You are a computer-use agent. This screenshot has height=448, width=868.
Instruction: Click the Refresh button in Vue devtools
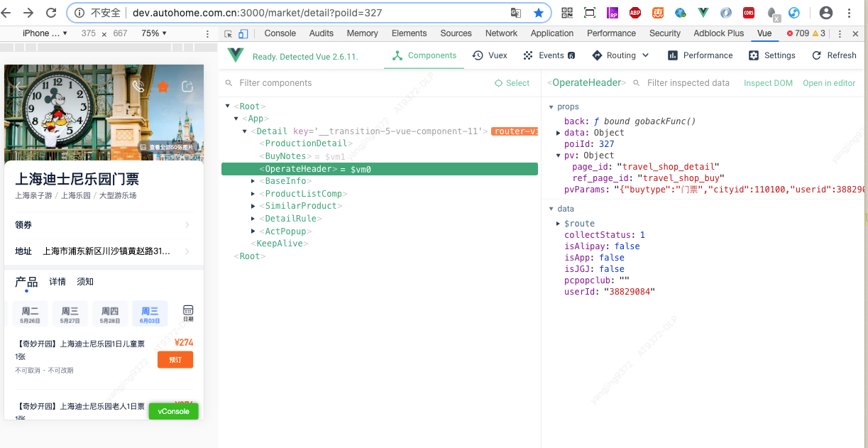(835, 55)
